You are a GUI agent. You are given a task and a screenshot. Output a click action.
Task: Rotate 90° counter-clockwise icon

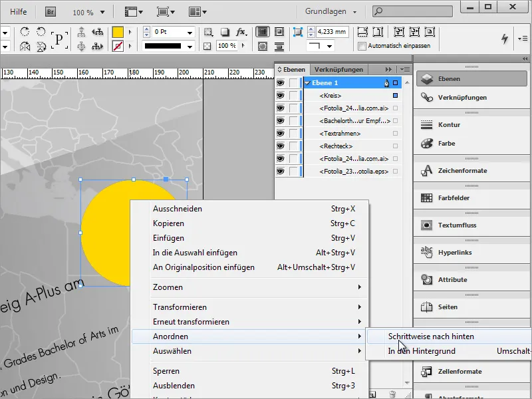41,32
